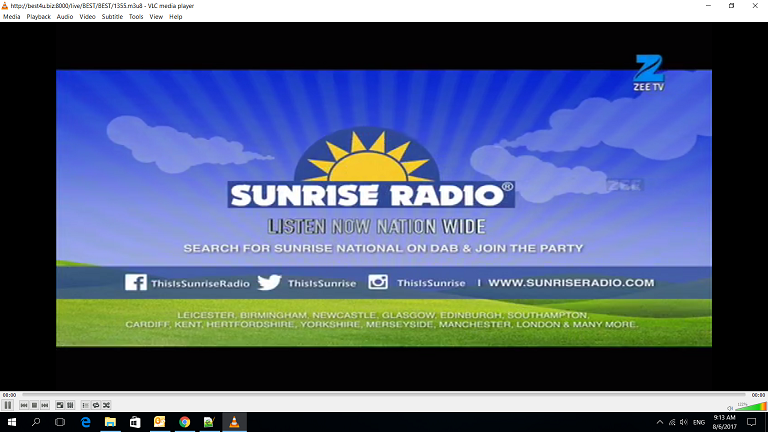The width and height of the screenshot is (768, 432).
Task: Click the Sunrise Radio video area
Action: (x=384, y=208)
